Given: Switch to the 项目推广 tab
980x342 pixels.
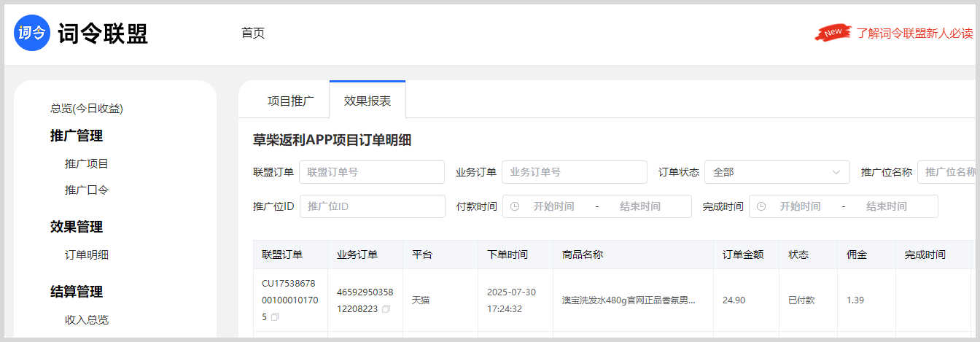Looking at the screenshot, I should 291,101.
